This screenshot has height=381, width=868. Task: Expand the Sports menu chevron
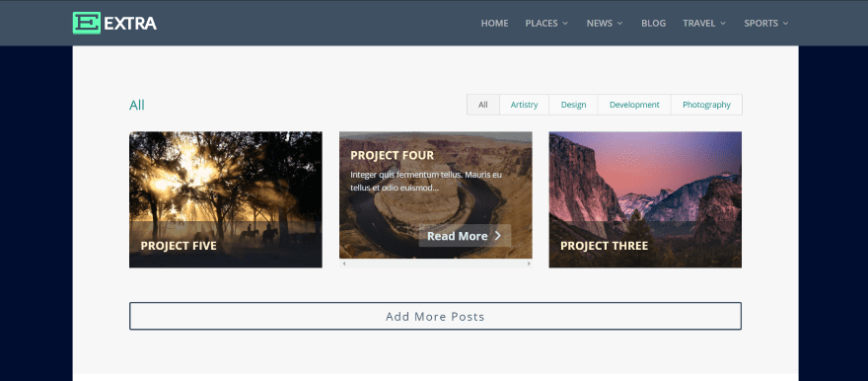[785, 24]
